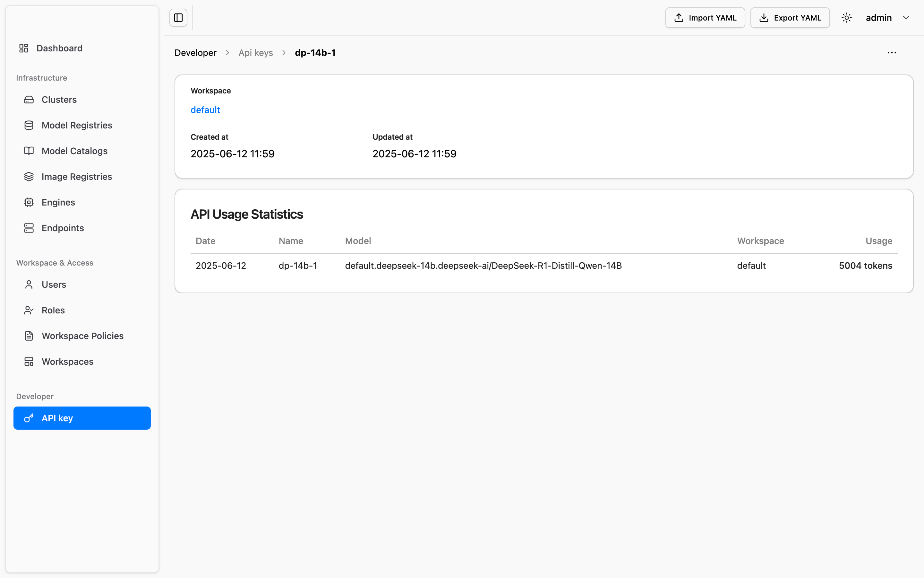Click the Updated at timestamp value
The image size is (924, 578).
[414, 154]
